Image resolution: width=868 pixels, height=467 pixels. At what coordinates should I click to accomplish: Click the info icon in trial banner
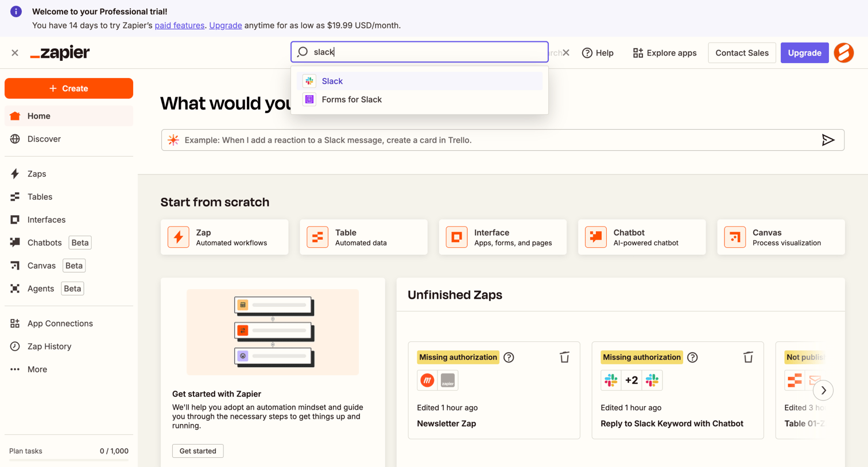[16, 11]
